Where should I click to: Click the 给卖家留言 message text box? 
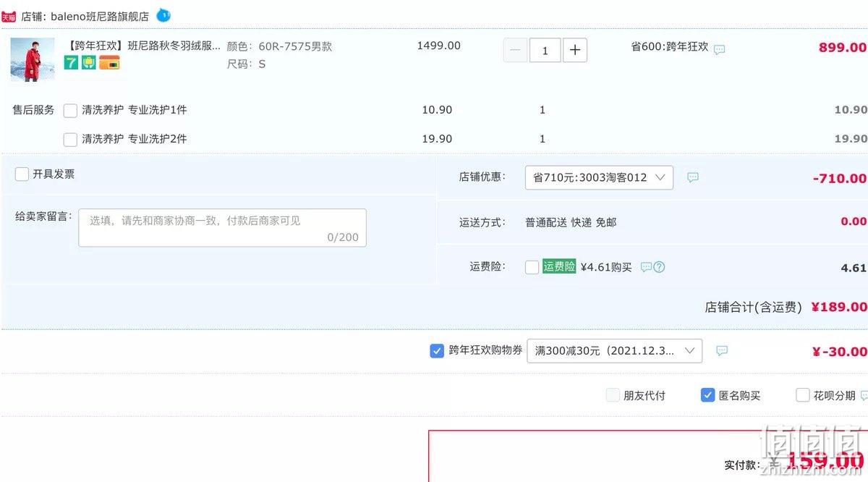[x=222, y=227]
